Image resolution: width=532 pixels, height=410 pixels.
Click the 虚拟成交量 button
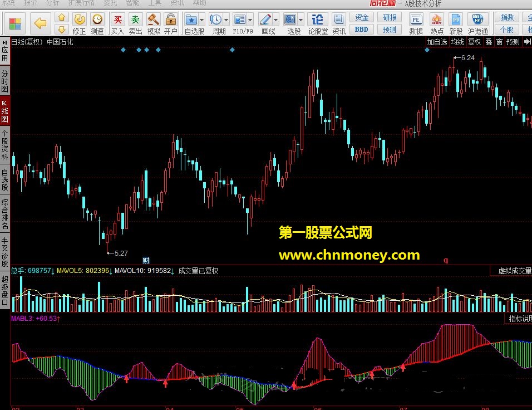(513, 271)
